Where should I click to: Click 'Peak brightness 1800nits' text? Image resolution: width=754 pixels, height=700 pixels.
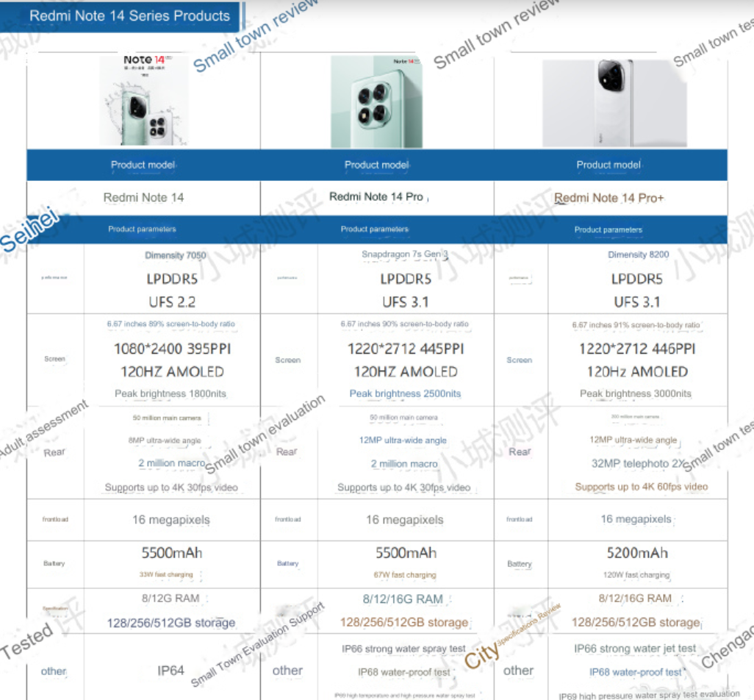point(170,393)
